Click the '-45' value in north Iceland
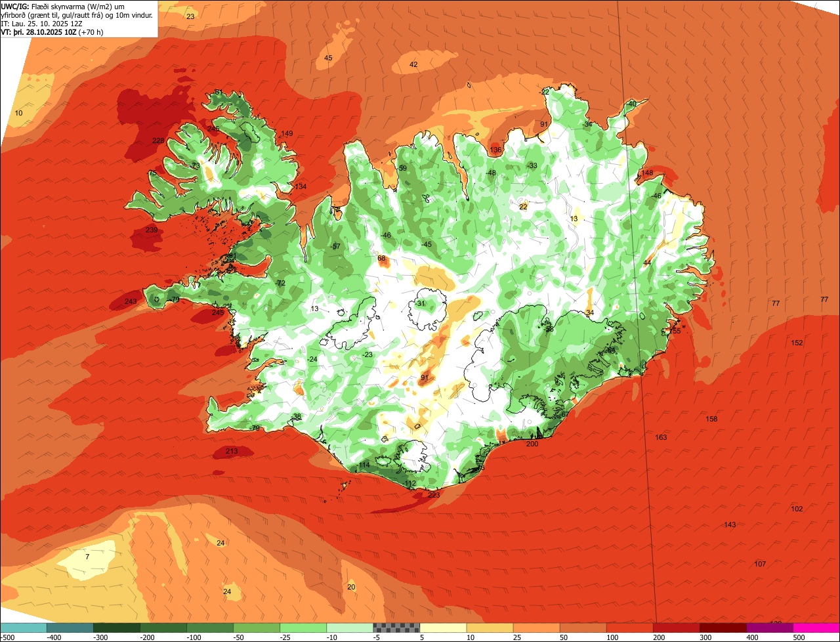840x642 pixels. 426,244
